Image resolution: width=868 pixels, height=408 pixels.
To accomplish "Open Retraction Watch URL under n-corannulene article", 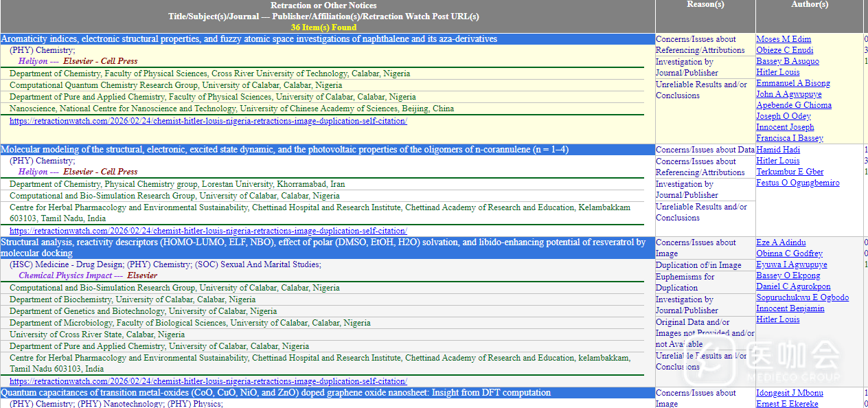I will (x=208, y=231).
